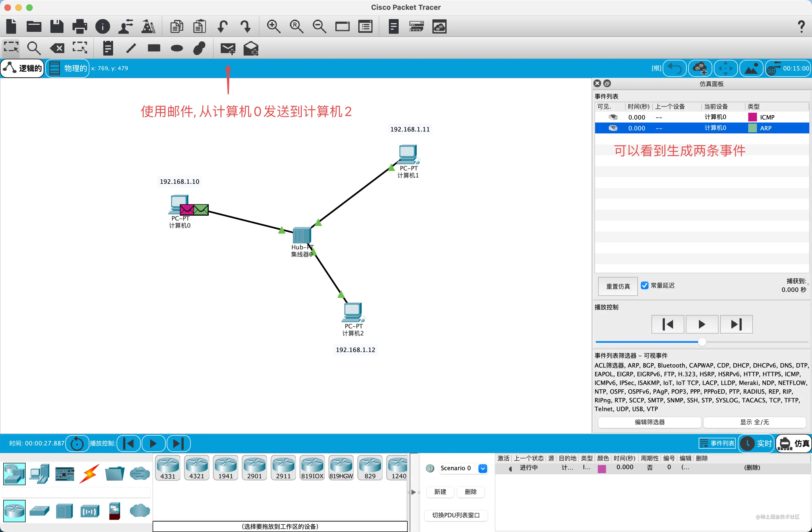
Task: Click the Add Simple PDU envelope icon
Action: coord(228,49)
